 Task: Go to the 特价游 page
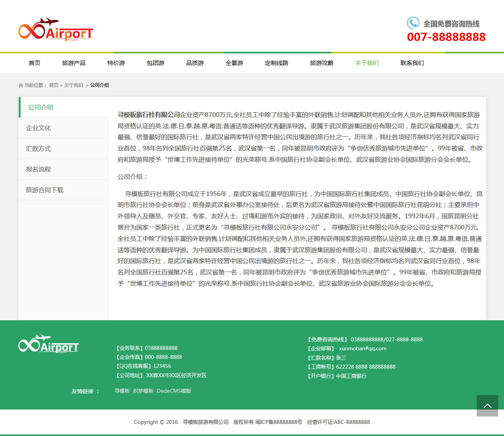116,63
